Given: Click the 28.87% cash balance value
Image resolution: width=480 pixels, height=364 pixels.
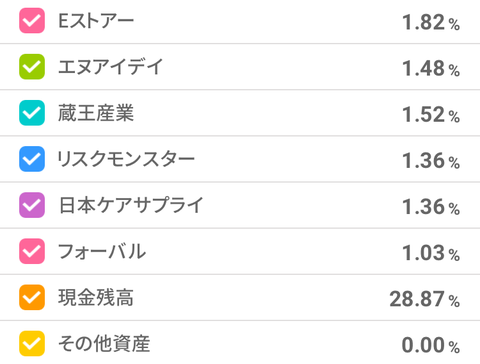Looking at the screenshot, I should 425,299.
